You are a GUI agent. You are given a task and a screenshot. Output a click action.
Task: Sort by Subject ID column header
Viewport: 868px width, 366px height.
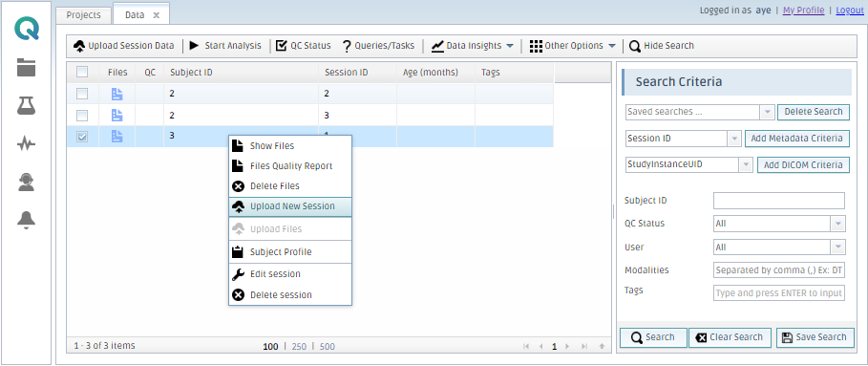241,73
